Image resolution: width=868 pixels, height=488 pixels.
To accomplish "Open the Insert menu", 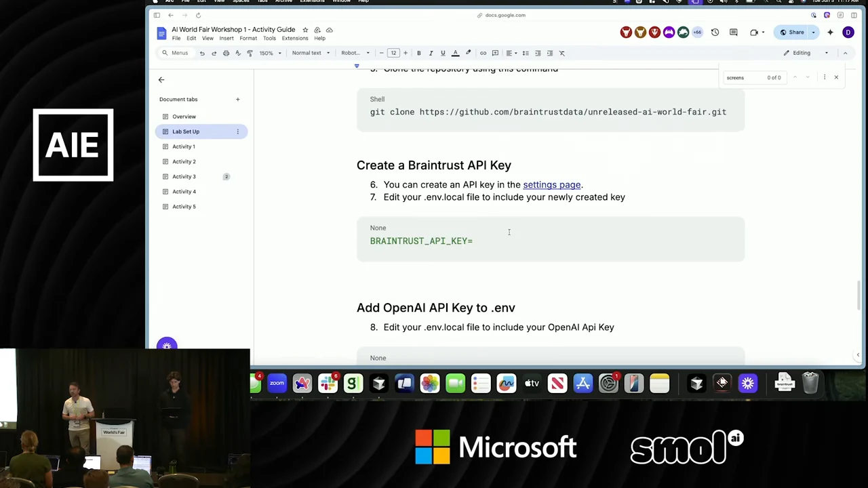I will pos(226,38).
